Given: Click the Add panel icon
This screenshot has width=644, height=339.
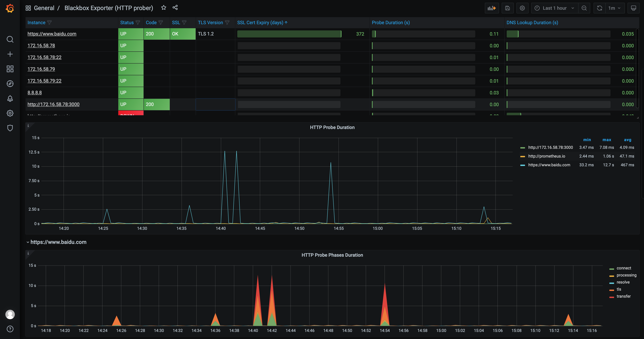Looking at the screenshot, I should [x=492, y=8].
